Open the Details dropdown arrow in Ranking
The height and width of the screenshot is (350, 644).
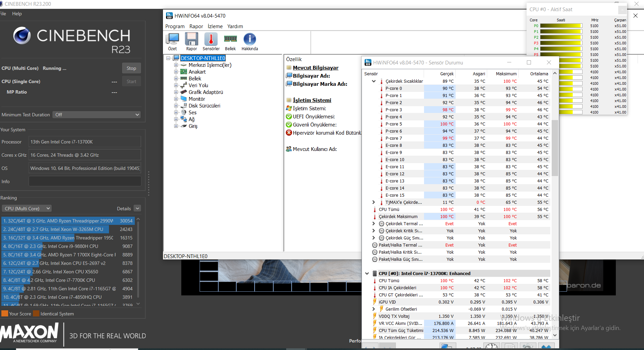(137, 208)
